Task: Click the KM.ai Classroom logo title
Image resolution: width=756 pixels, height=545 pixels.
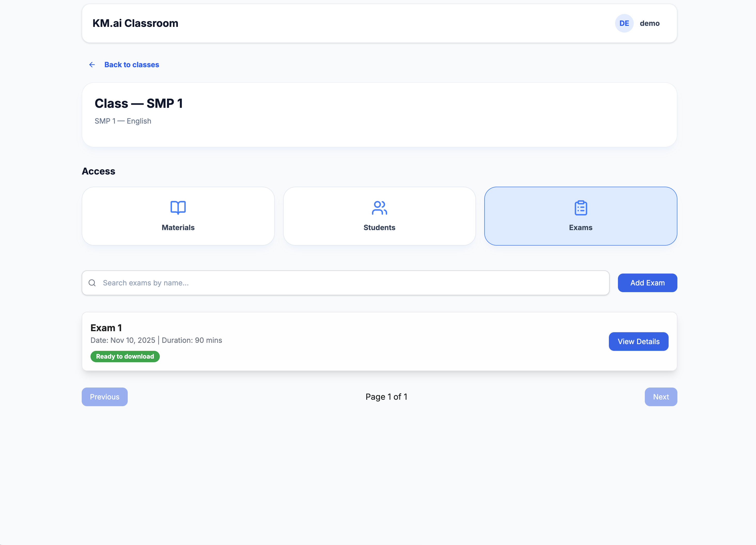Action: pyautogui.click(x=135, y=23)
